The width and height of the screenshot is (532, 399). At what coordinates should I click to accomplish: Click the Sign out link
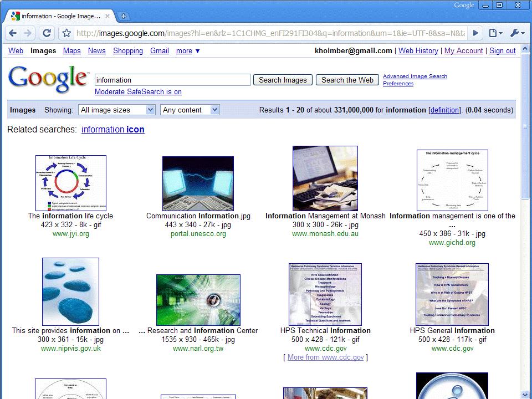[503, 51]
